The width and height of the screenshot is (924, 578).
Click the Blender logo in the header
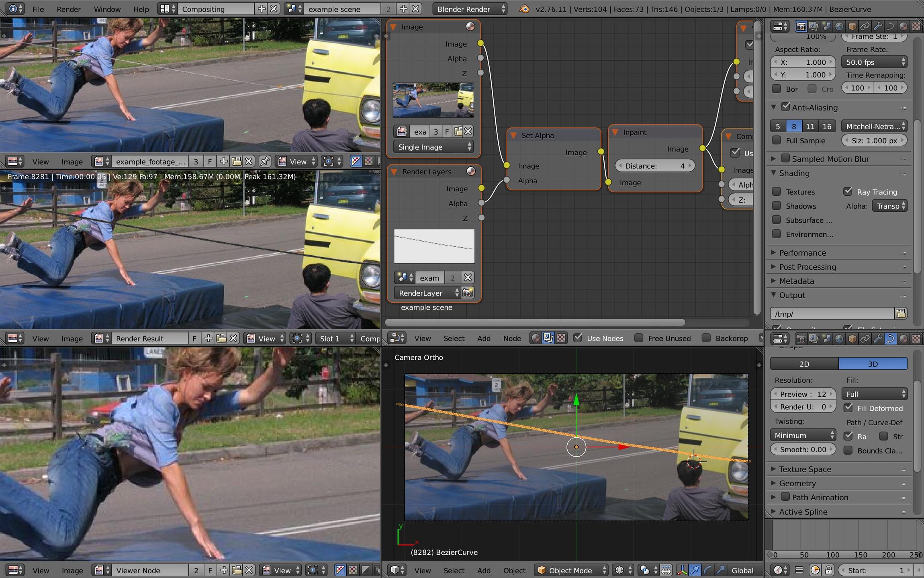[x=524, y=9]
